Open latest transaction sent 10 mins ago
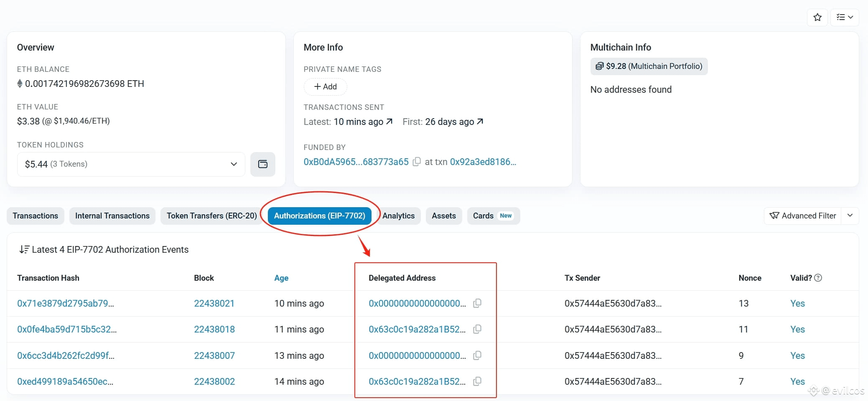Image resolution: width=868 pixels, height=401 pixels. [x=363, y=122]
